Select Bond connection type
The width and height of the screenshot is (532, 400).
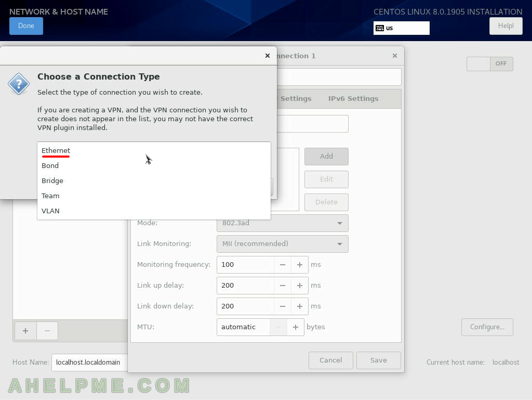coord(154,166)
